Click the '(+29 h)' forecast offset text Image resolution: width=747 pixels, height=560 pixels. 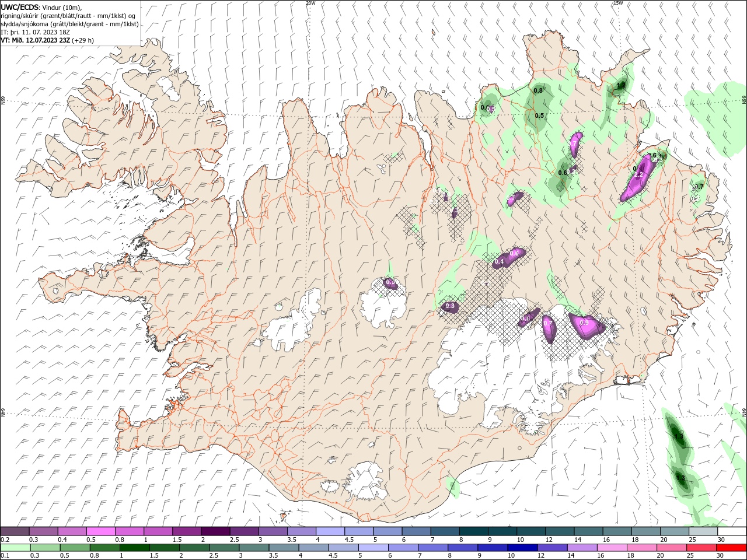83,40
